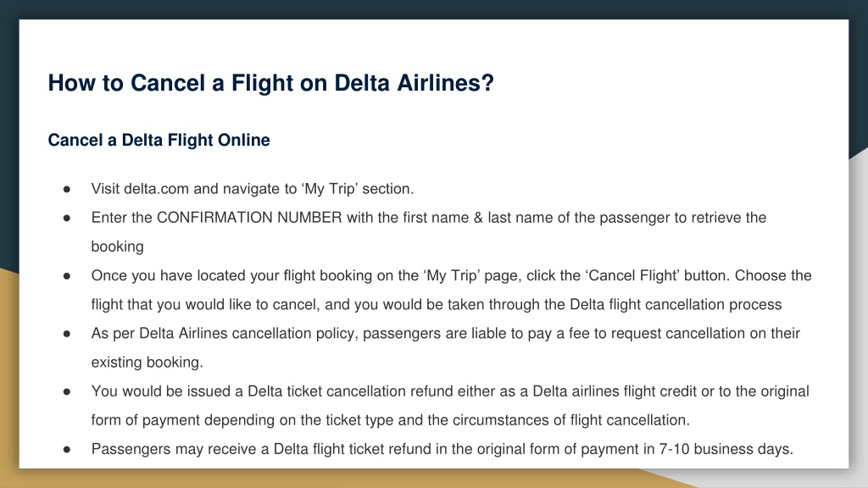The image size is (868, 488).
Task: Click the bullet dot before 'Passengers may receive'
Action: (x=67, y=449)
